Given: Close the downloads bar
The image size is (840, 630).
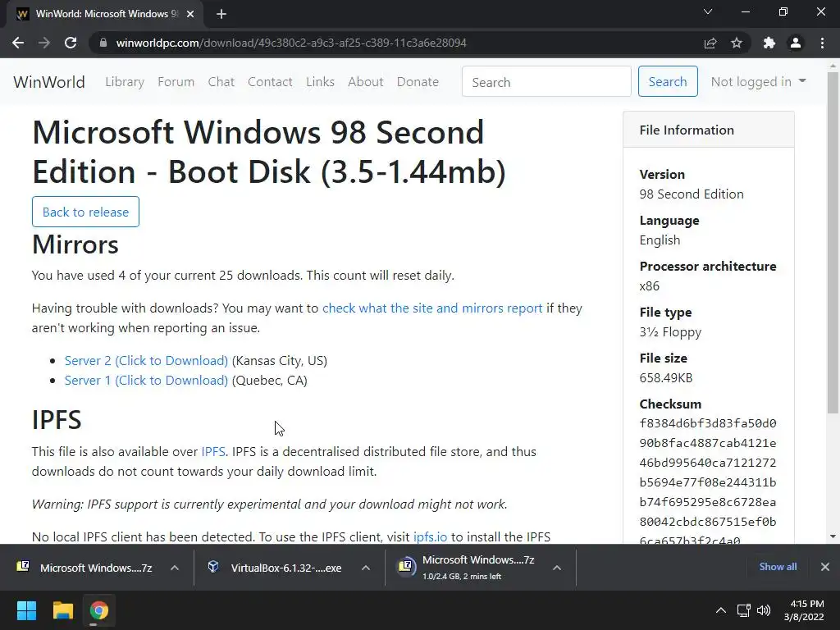Looking at the screenshot, I should click(x=825, y=567).
